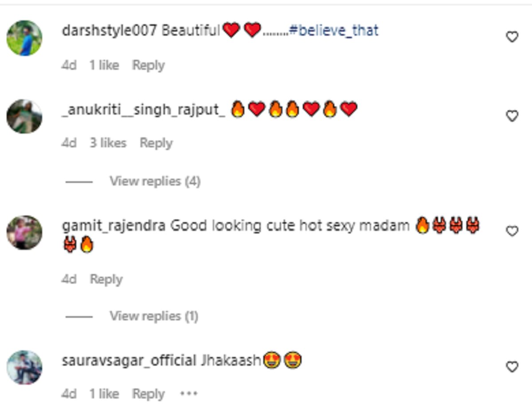Viewport: 532px width, 405px height.
Task: View the 3 likes on anukriti's comment
Action: pyautogui.click(x=108, y=143)
